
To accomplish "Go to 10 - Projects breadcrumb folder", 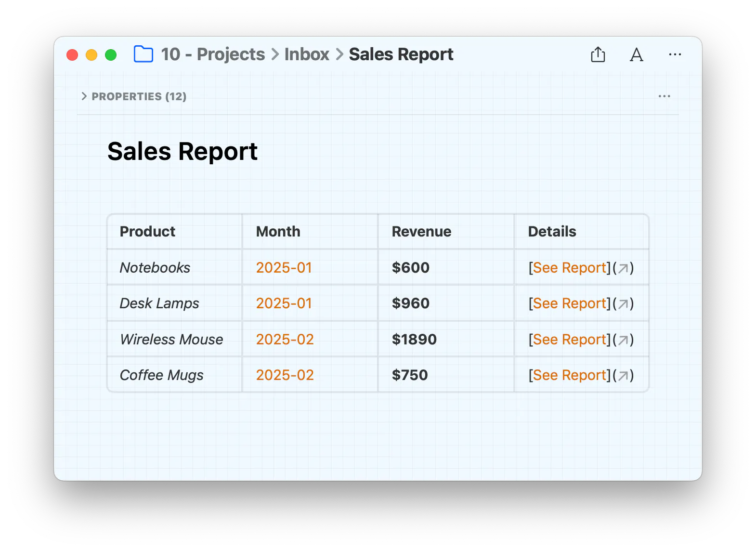I will click(x=213, y=54).
